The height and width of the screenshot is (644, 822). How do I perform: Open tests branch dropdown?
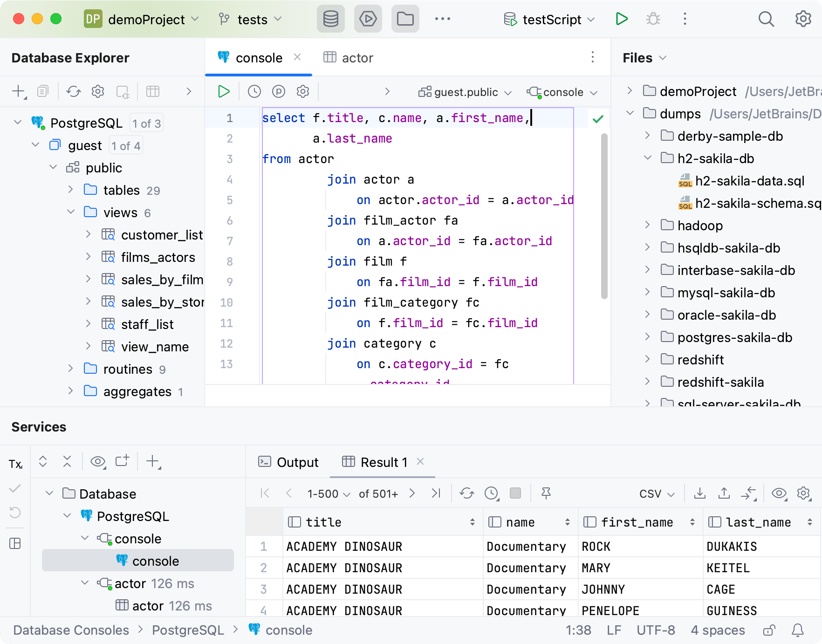pos(251,19)
